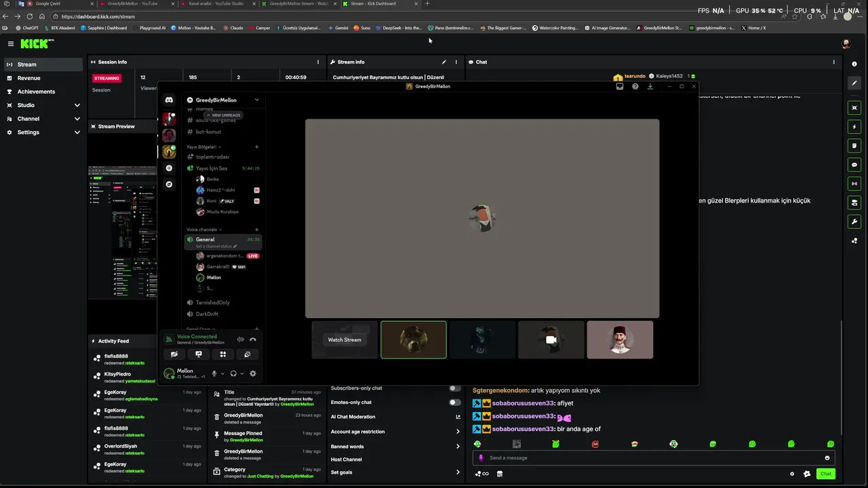Edit Stream info with pencil icon
The image size is (868, 488).
444,62
